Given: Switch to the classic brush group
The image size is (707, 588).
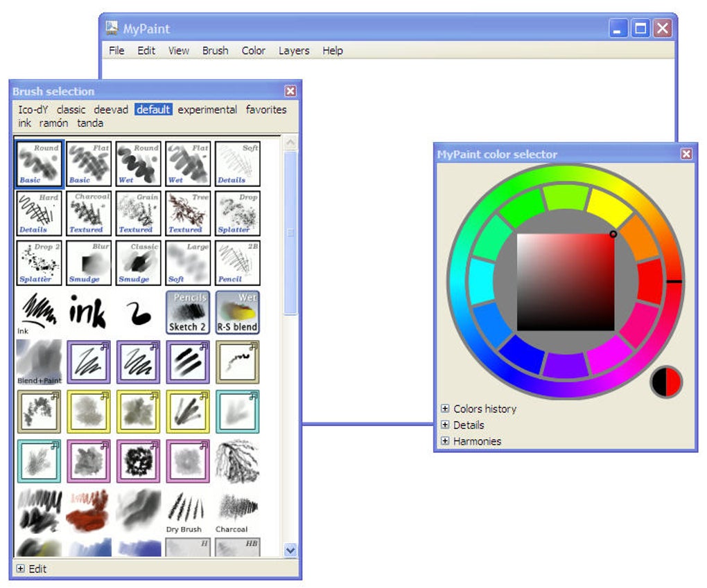Looking at the screenshot, I should (71, 109).
